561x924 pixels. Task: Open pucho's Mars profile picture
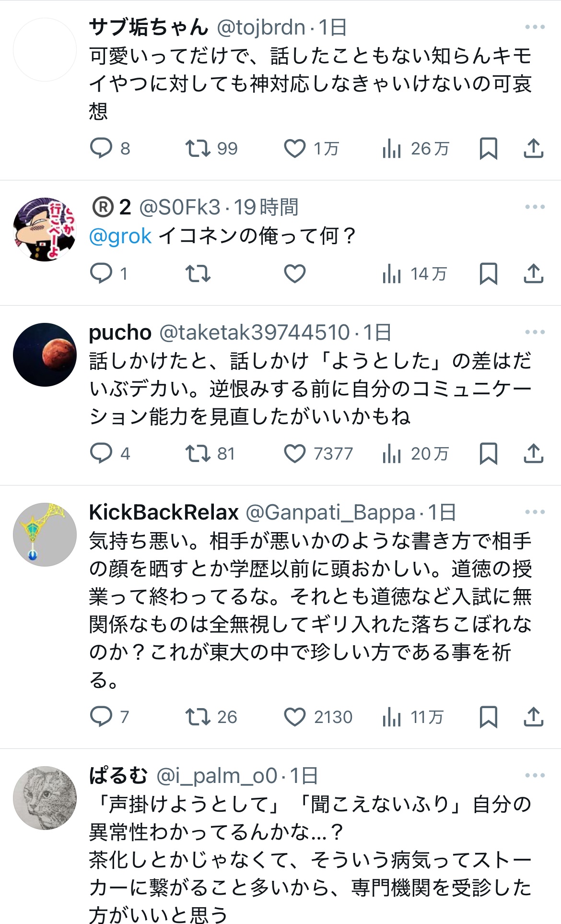(45, 355)
